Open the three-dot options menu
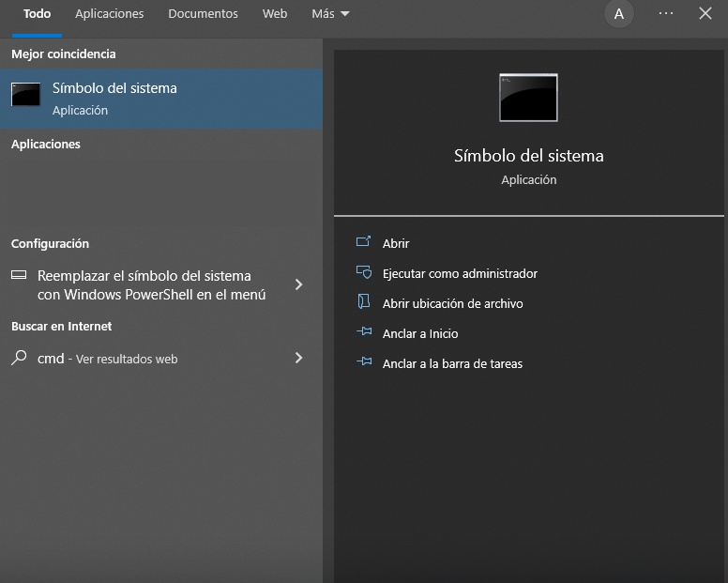Screen dimensions: 728x583 pyautogui.click(x=666, y=13)
